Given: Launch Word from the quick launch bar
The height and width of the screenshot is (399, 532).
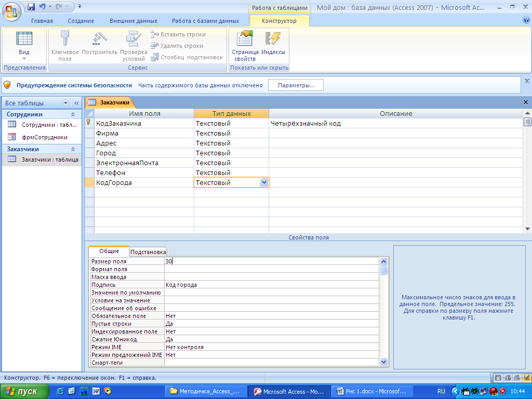Looking at the screenshot, I should click(96, 391).
